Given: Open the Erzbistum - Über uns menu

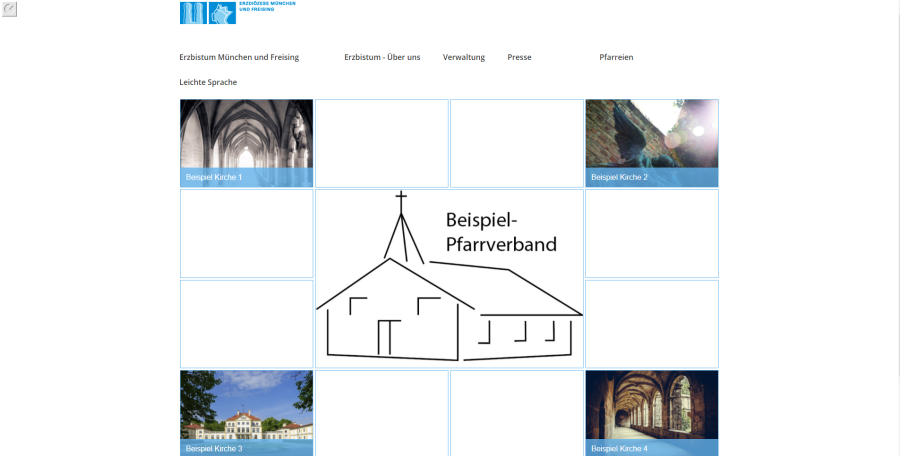Looking at the screenshot, I should point(382,57).
